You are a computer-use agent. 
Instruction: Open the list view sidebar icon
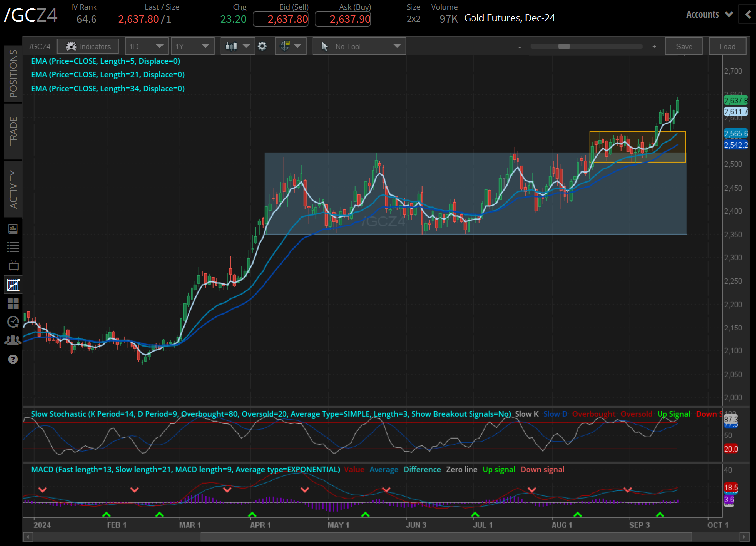point(13,247)
